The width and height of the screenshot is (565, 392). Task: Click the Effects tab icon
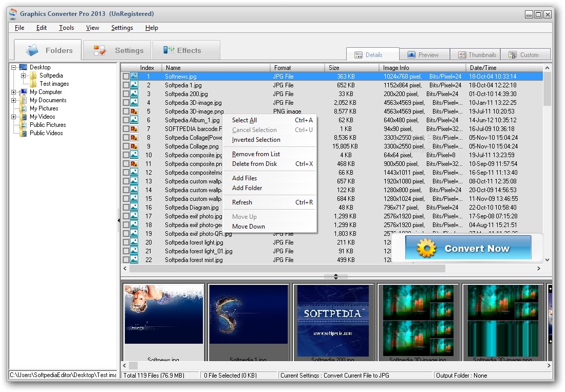click(x=168, y=50)
